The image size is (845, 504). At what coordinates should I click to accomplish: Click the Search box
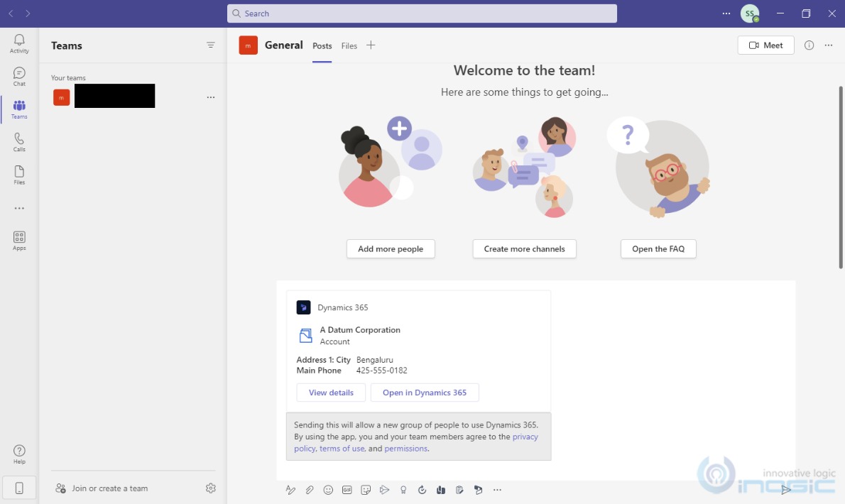(x=422, y=13)
